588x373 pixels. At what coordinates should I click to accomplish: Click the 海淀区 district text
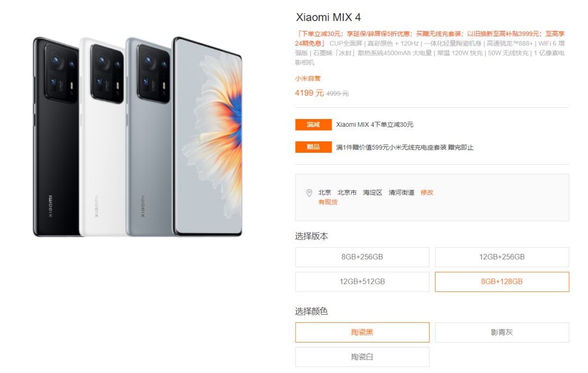[x=372, y=192]
